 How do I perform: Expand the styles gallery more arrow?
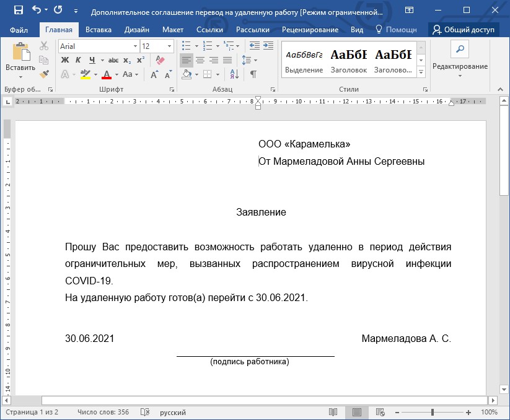421,72
